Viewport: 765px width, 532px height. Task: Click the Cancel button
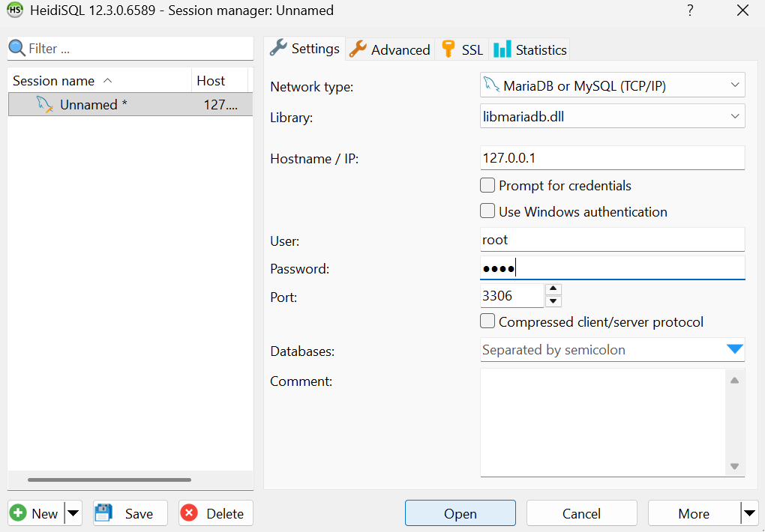coord(581,513)
